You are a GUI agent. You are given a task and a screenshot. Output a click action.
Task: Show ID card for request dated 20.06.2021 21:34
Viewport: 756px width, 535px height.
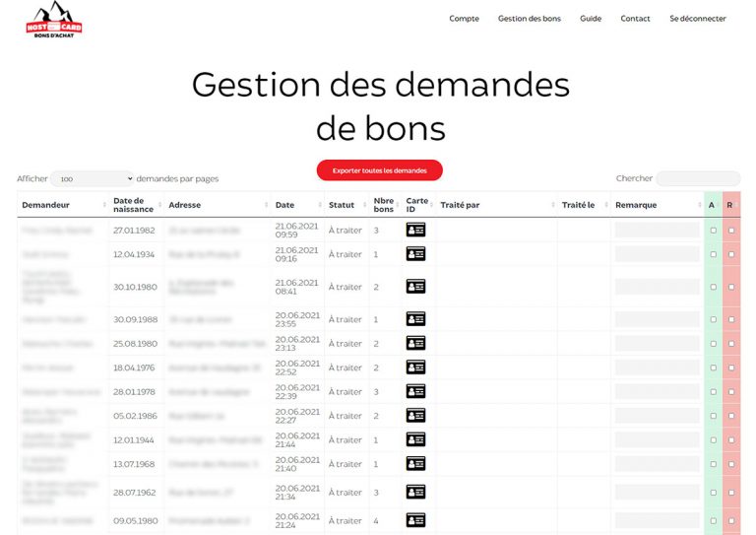coord(415,492)
